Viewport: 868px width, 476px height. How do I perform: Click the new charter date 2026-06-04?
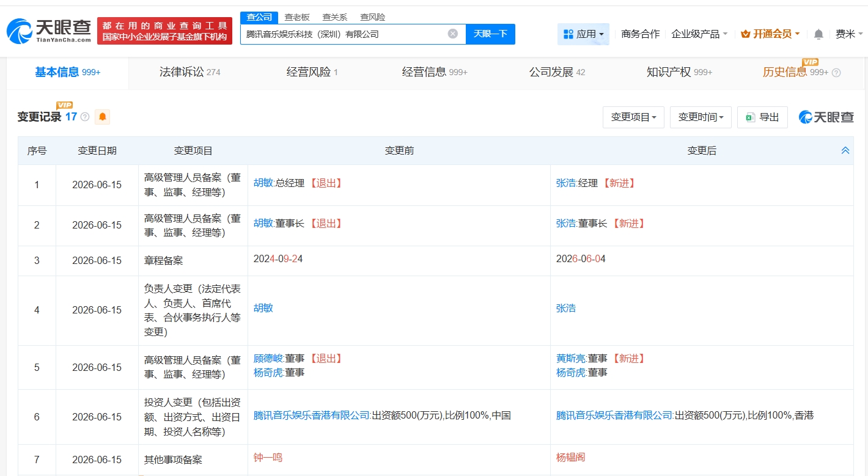click(581, 259)
